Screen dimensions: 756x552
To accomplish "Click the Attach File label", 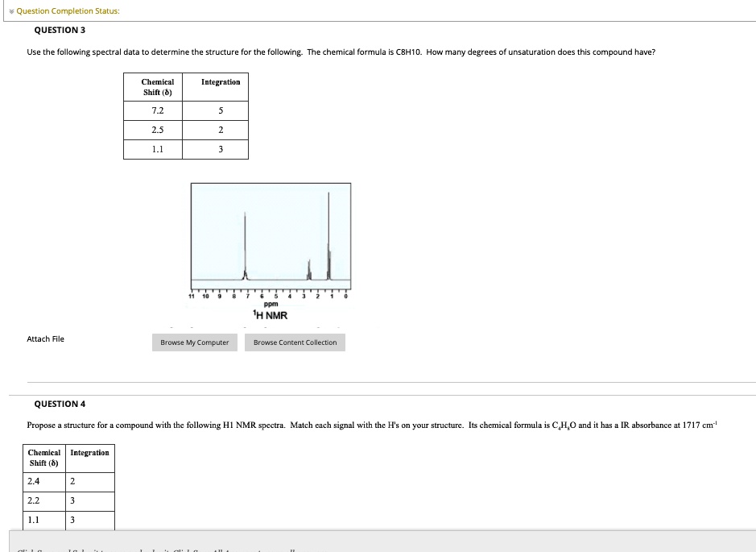I will click(45, 338).
